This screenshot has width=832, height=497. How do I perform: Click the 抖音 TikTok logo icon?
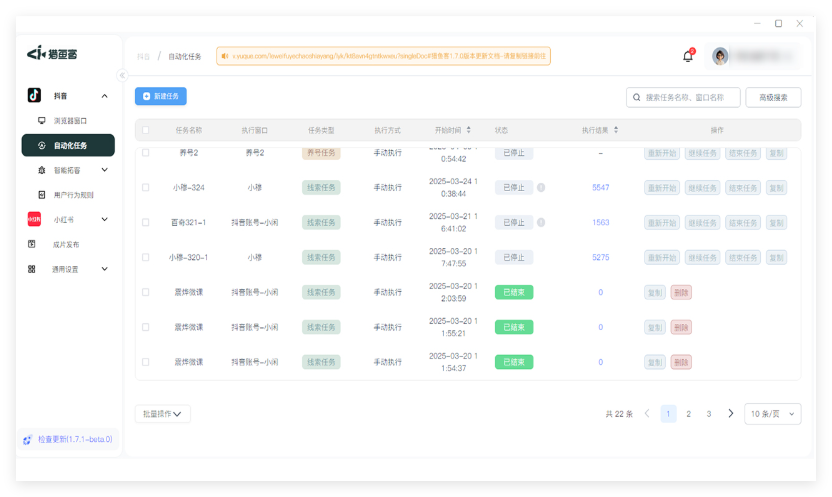(x=34, y=96)
